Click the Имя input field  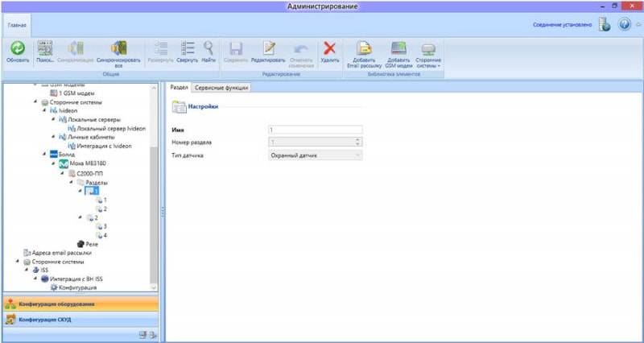point(315,130)
